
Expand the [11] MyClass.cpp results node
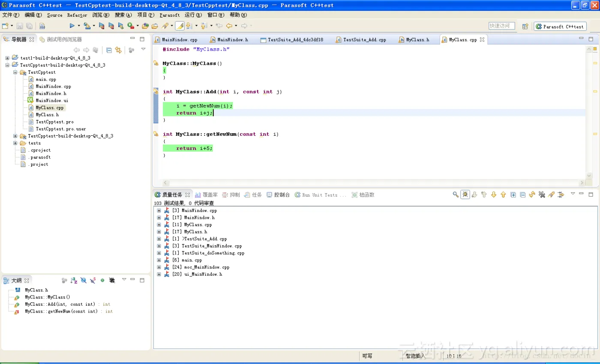click(x=159, y=225)
